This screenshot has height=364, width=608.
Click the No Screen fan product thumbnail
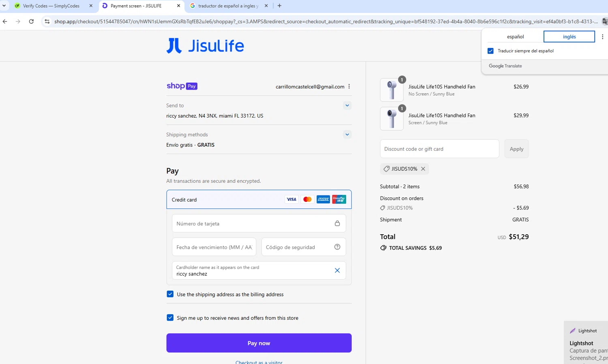tap(392, 90)
